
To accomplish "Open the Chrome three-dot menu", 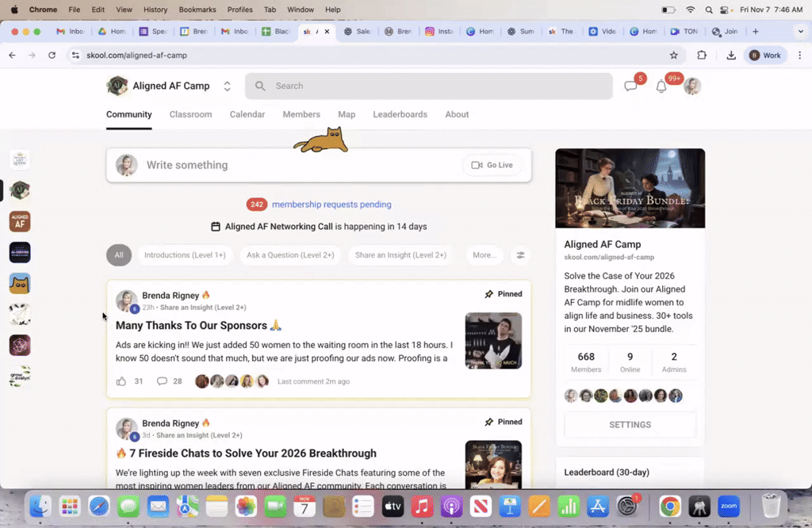I will coord(799,55).
